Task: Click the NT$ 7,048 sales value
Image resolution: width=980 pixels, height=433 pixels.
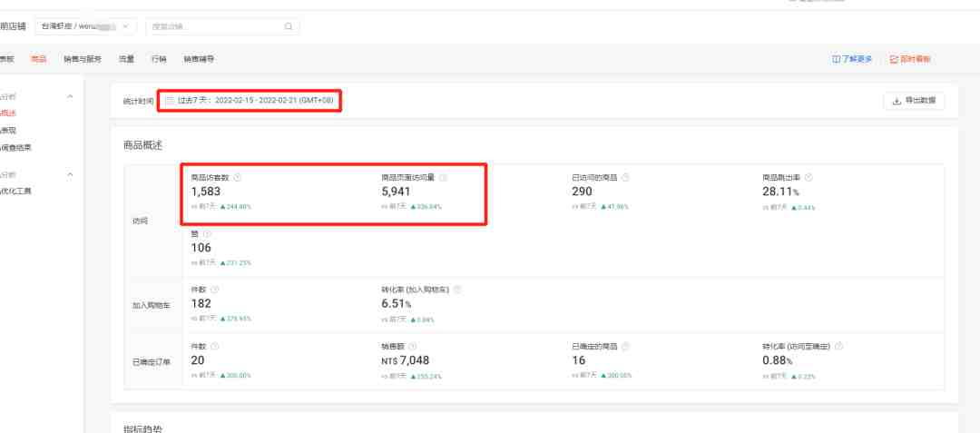Action: point(405,359)
